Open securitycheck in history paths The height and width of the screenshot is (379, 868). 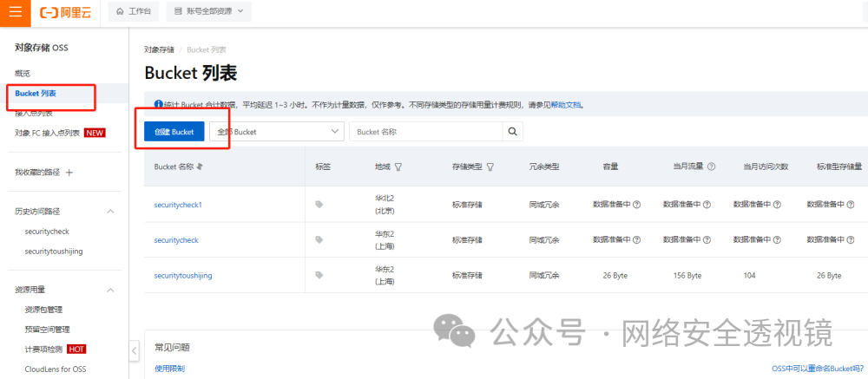click(x=47, y=232)
